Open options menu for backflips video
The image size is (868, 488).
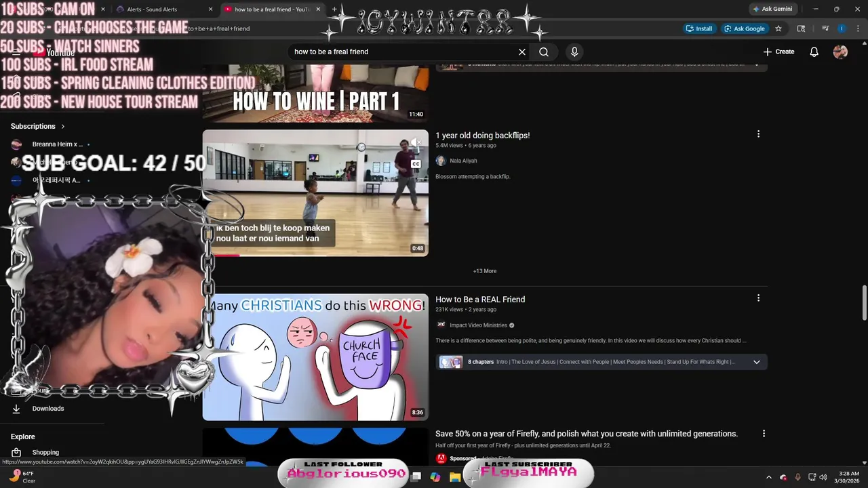758,134
